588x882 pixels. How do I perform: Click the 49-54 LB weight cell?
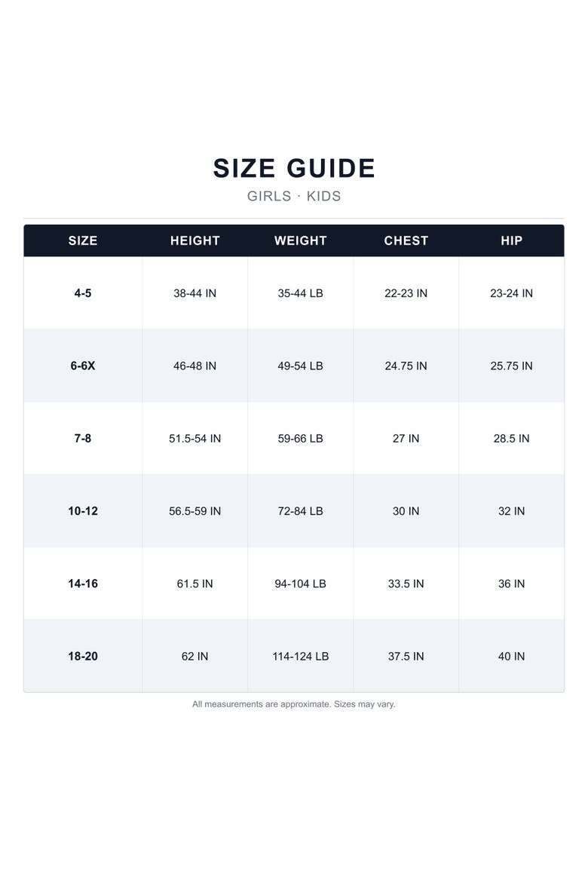301,366
